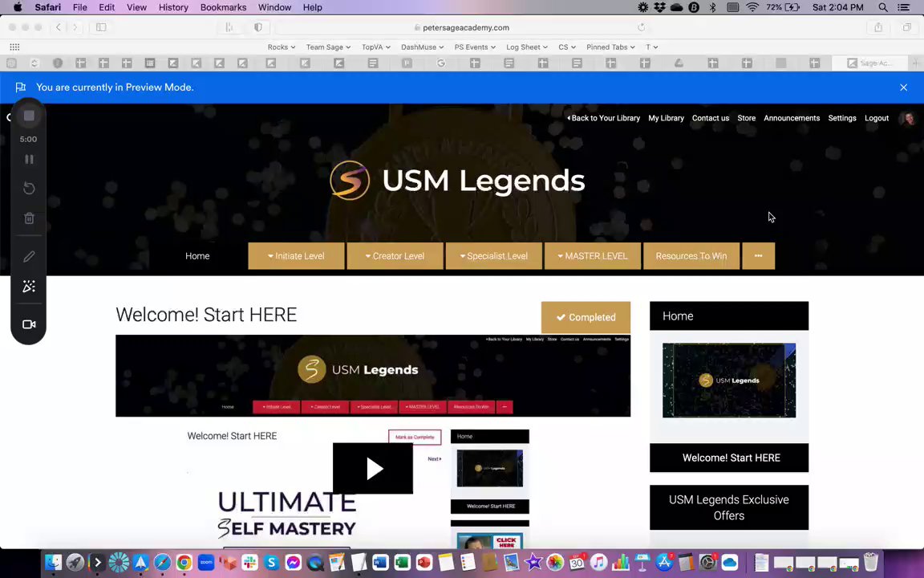Open Finder from the Dock

(53, 562)
